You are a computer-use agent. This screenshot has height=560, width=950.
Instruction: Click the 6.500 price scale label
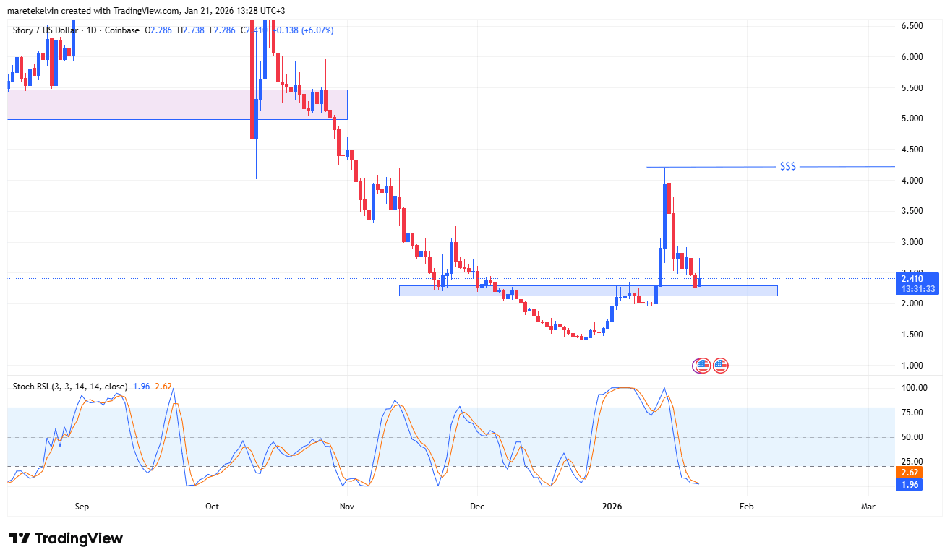click(x=911, y=26)
